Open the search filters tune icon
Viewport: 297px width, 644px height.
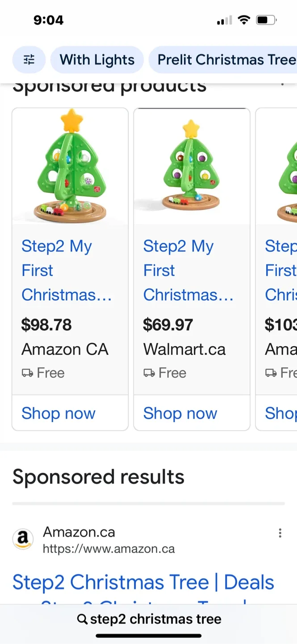point(29,59)
